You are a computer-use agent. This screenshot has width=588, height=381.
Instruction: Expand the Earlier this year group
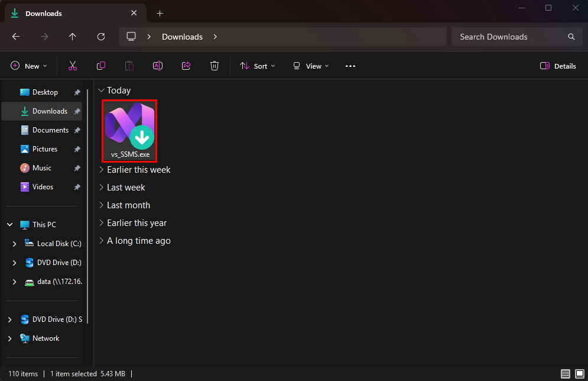point(101,223)
